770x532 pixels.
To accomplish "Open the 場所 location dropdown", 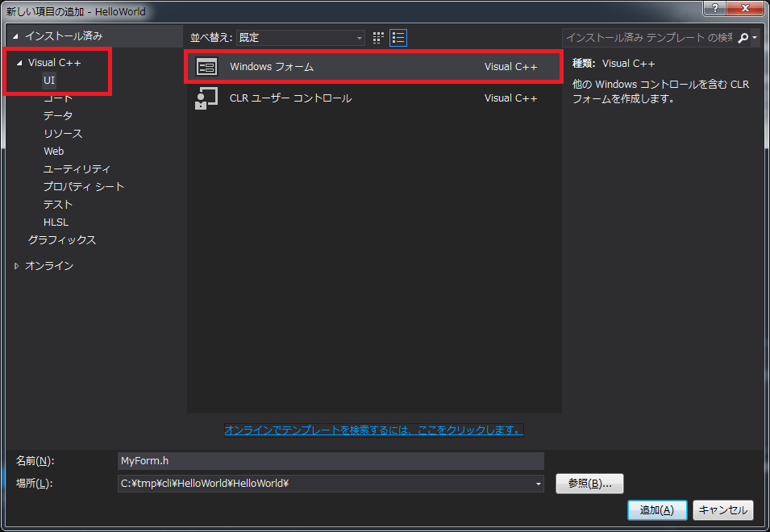I will point(539,484).
